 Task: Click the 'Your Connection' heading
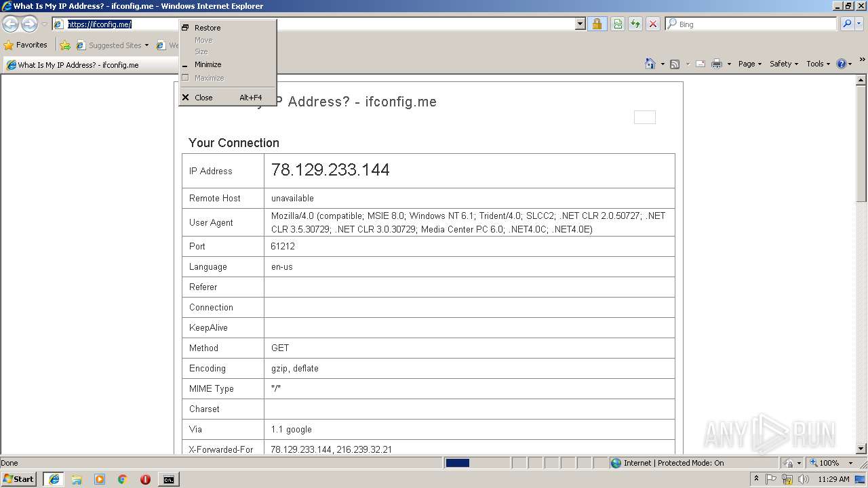coord(234,143)
